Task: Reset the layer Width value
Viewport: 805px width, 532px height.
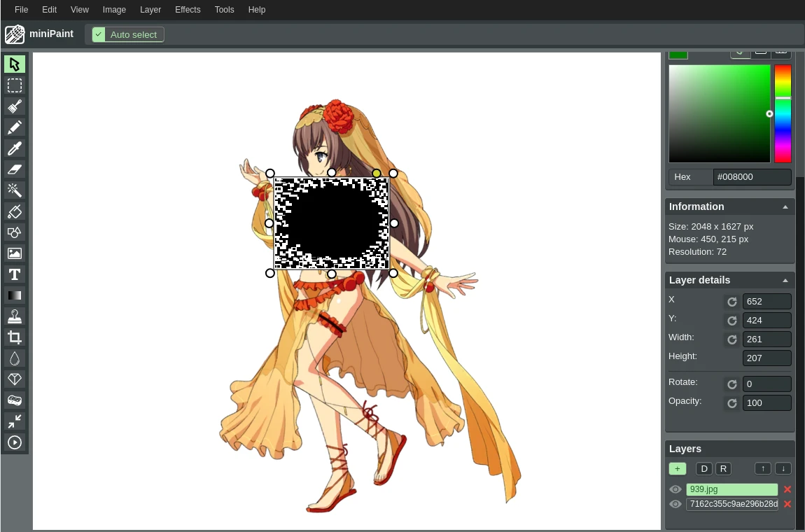Action: [x=732, y=339]
